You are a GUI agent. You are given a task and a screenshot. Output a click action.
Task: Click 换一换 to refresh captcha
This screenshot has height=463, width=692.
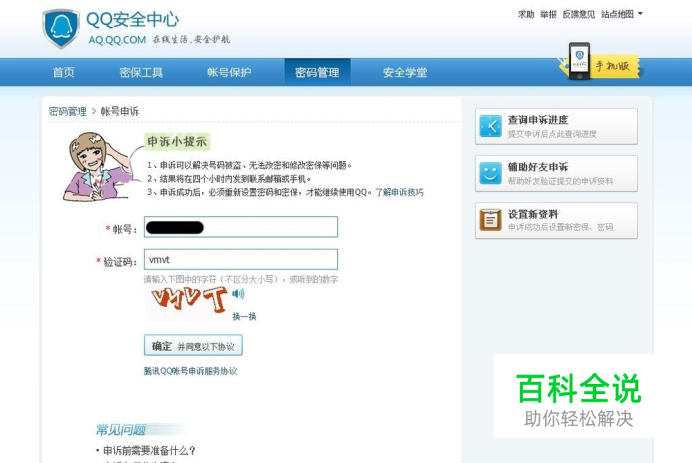click(244, 316)
